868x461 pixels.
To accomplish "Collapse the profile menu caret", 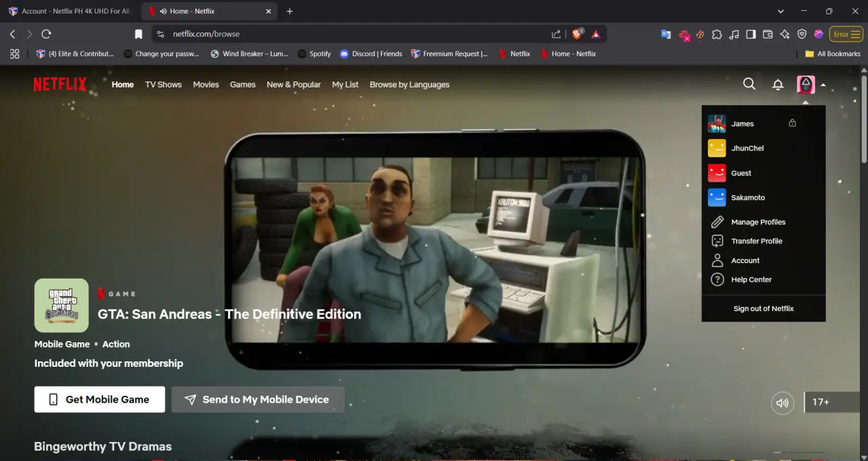I will (x=823, y=85).
